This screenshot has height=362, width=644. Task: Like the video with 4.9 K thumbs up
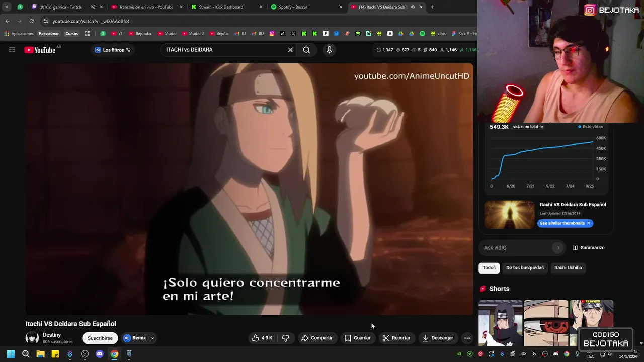click(x=262, y=338)
